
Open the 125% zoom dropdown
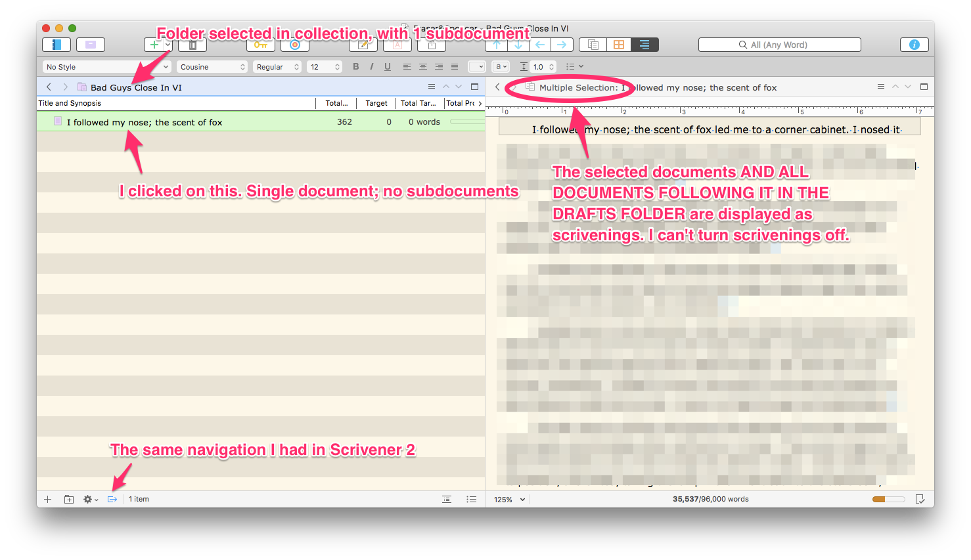pos(510,500)
